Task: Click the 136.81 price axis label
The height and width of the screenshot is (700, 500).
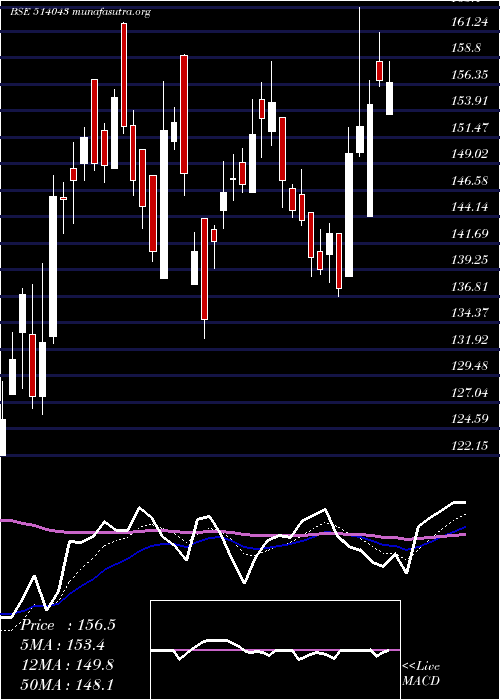Action: tap(470, 287)
